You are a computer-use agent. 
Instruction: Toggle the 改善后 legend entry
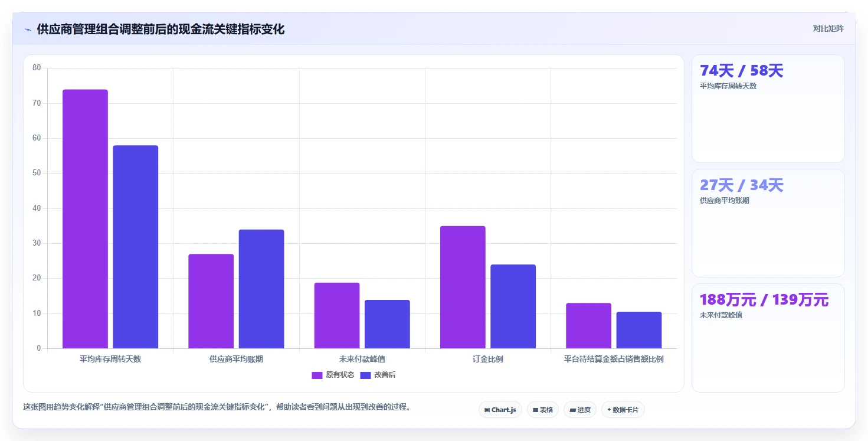(x=378, y=375)
